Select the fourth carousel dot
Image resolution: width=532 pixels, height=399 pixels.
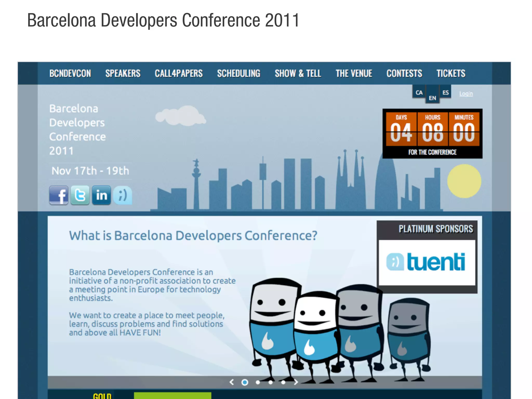(x=283, y=382)
